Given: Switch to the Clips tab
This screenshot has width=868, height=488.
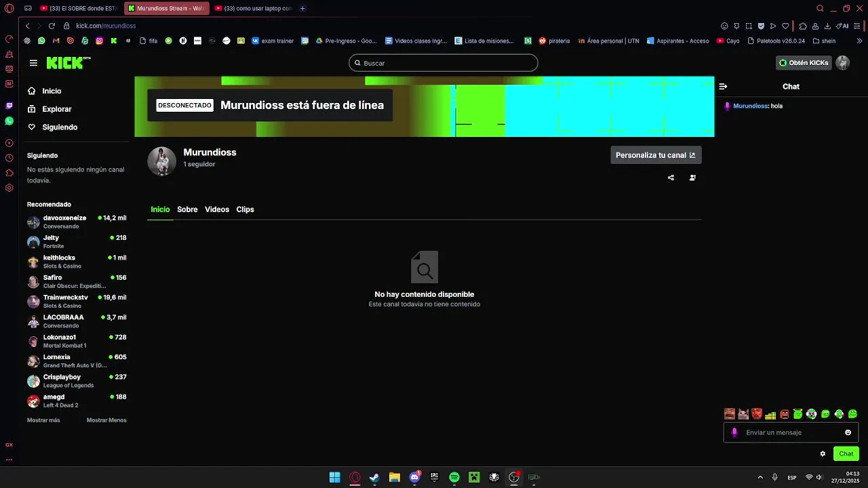Looking at the screenshot, I should tap(245, 209).
